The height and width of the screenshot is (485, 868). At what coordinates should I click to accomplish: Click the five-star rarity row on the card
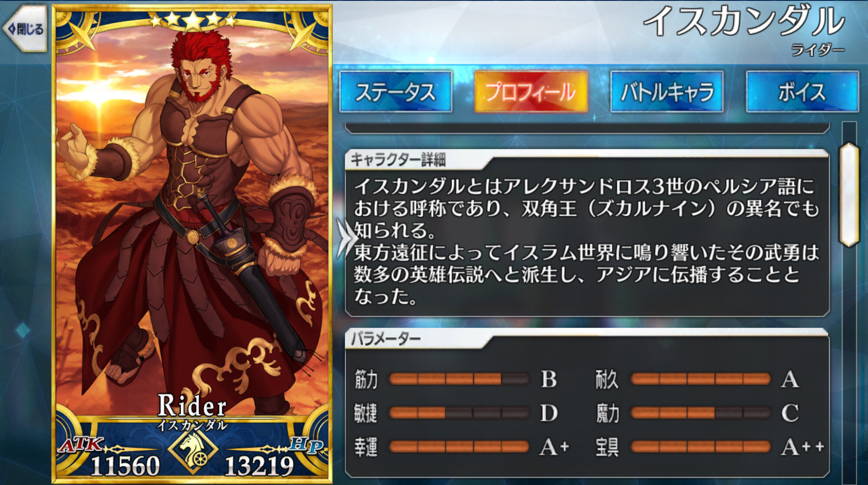(192, 20)
